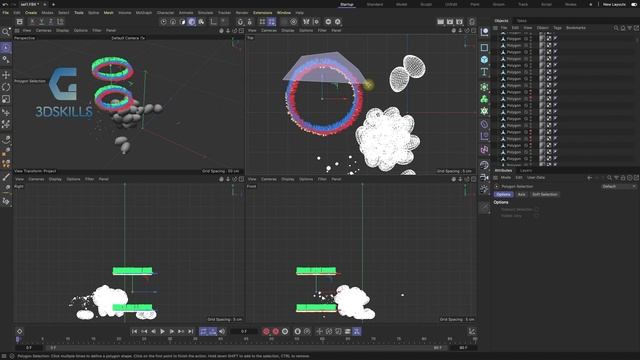Viewport: 640px width, 360px height.
Task: Open the Default preset dropdown in Attributes
Action: [x=619, y=186]
